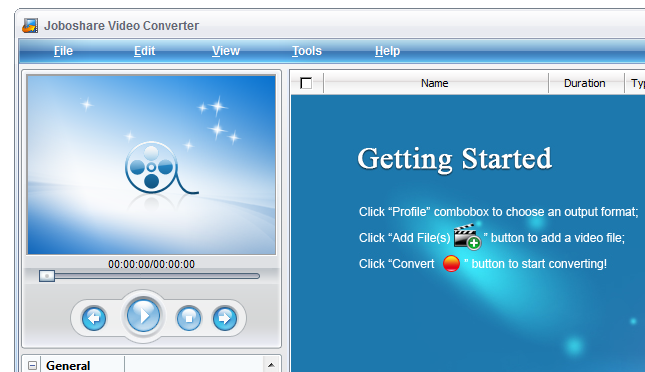
Task: Sort file list by Duration column
Action: [x=586, y=83]
